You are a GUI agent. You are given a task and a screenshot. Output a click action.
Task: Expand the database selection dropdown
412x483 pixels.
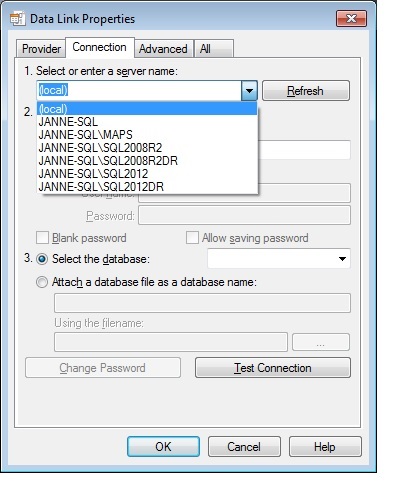click(x=342, y=259)
